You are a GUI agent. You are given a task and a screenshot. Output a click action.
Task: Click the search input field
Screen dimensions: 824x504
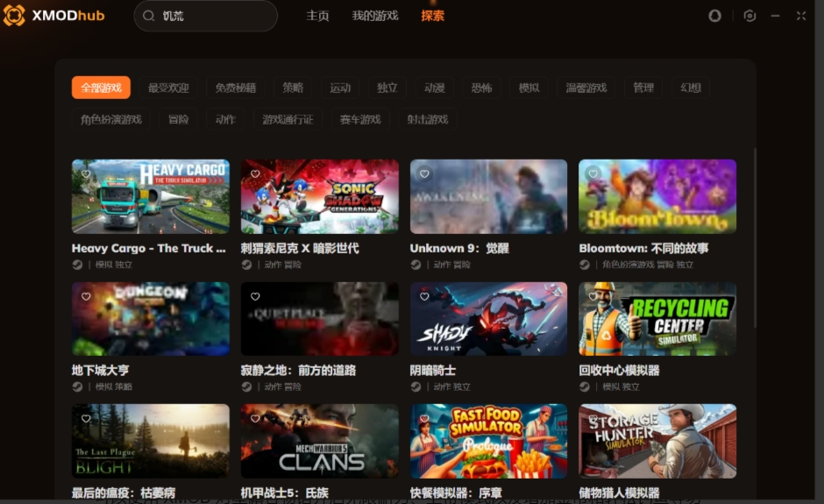click(215, 16)
